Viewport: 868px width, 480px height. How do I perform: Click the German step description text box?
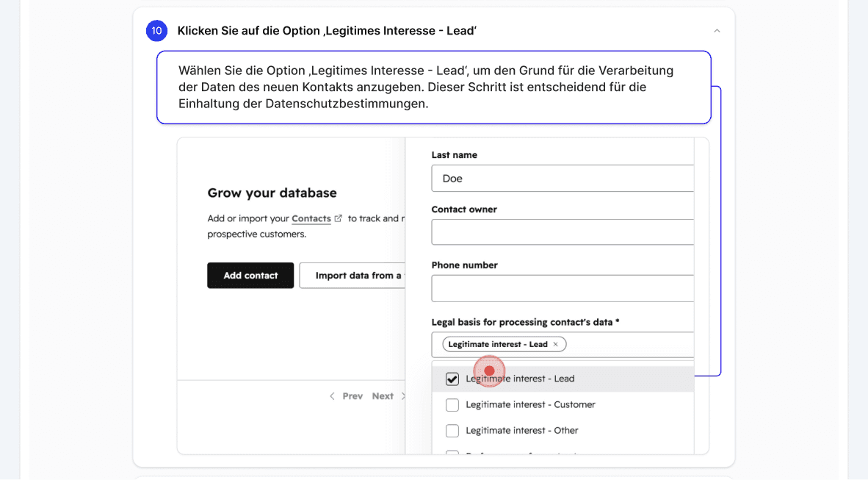coord(434,87)
